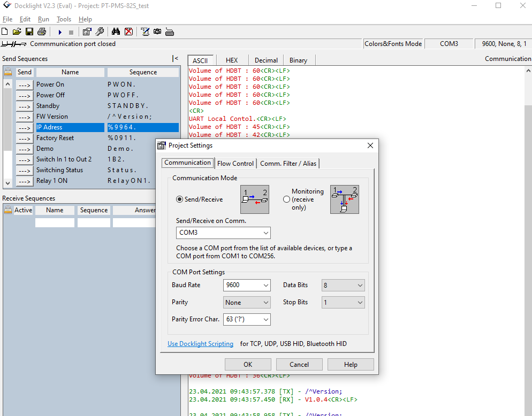The image size is (532, 416).
Task: Open the Run menu
Action: [x=43, y=19]
